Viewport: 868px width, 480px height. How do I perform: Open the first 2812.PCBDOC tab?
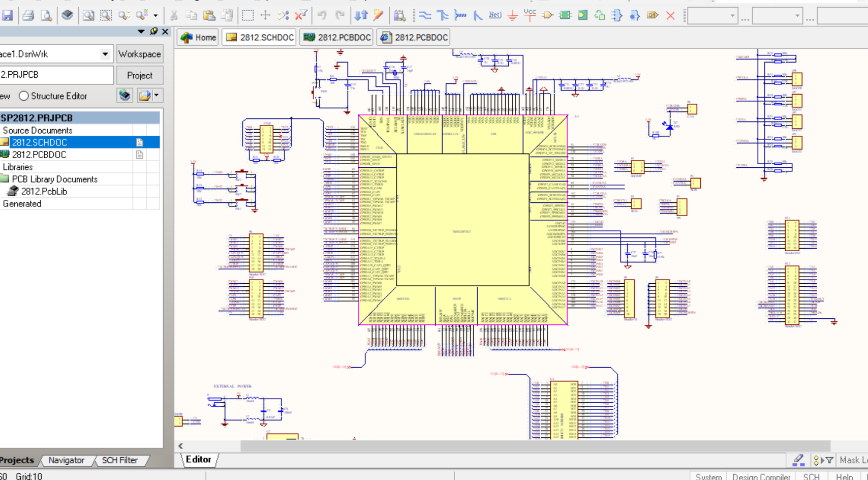pyautogui.click(x=337, y=37)
